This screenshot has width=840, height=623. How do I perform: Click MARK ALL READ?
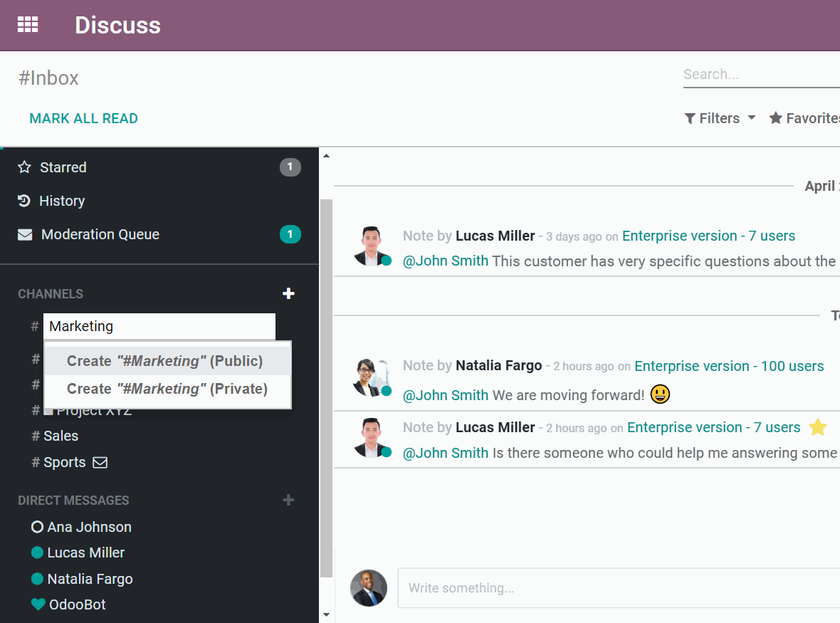coord(83,117)
